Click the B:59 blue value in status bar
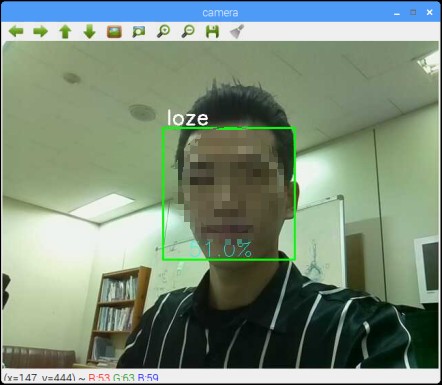 click(x=148, y=378)
